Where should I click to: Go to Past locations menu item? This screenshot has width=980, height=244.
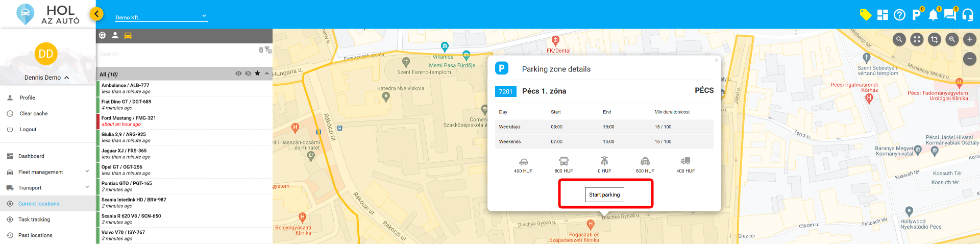coord(35,235)
